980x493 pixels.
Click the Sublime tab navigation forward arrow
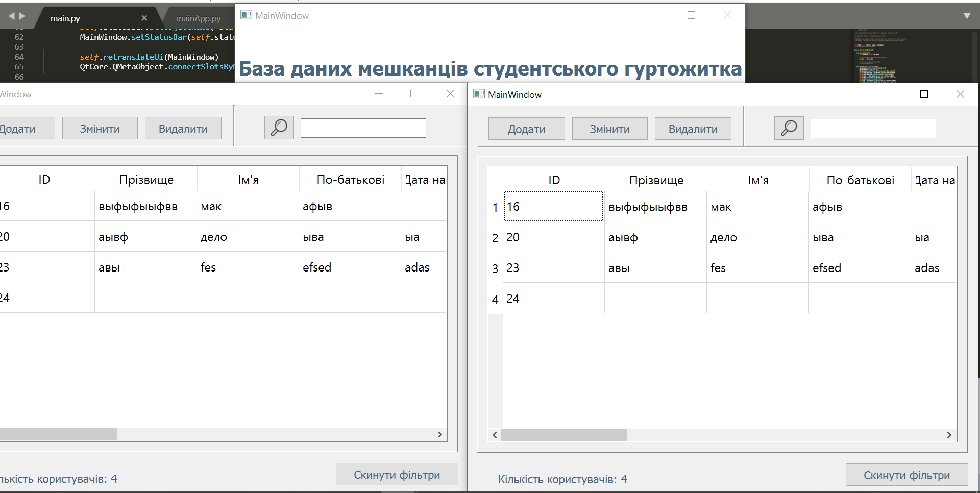22,16
